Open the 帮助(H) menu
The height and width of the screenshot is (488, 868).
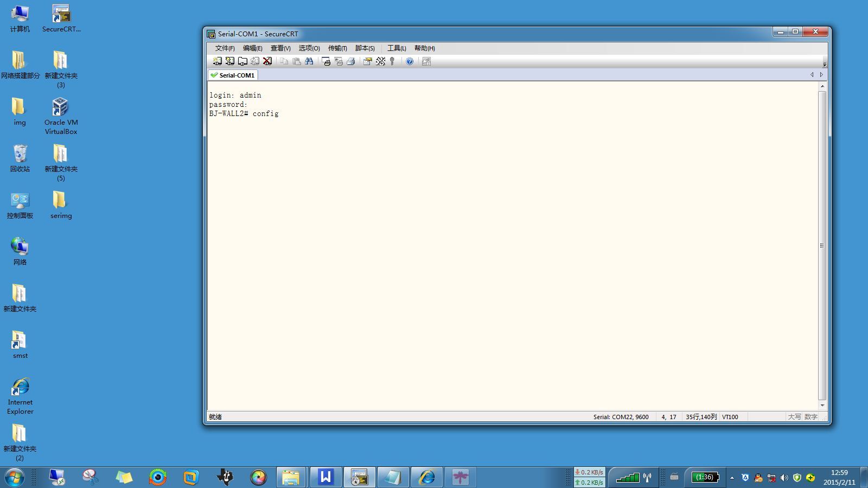pyautogui.click(x=424, y=48)
